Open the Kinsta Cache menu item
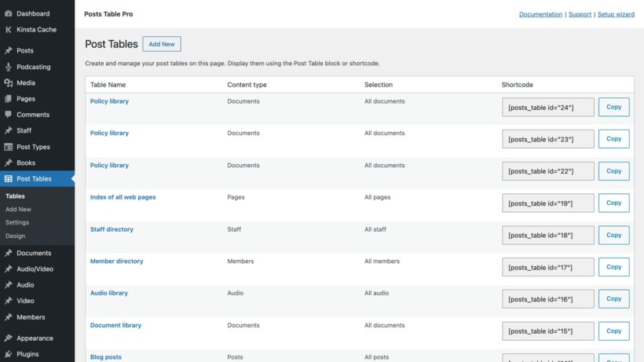 (x=38, y=30)
